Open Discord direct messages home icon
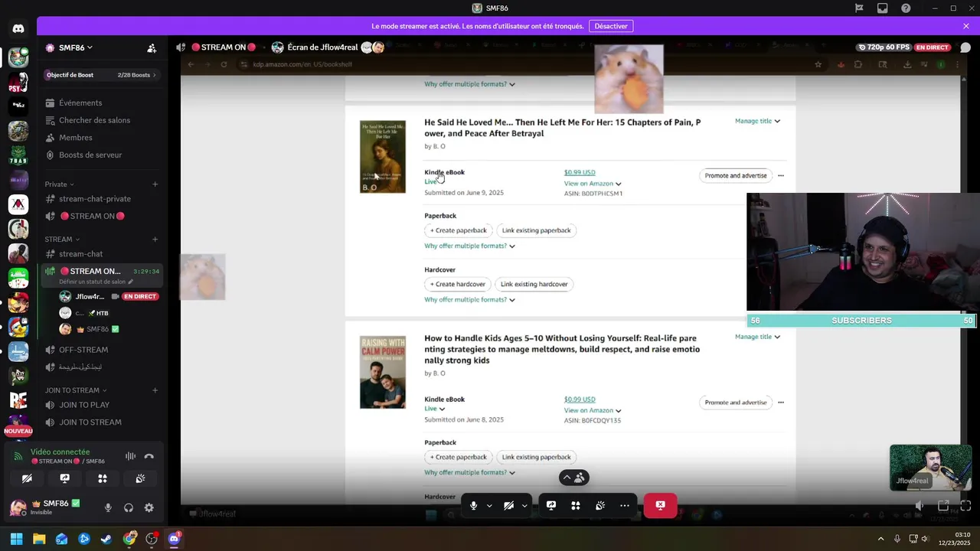Image resolution: width=980 pixels, height=551 pixels. tap(18, 29)
